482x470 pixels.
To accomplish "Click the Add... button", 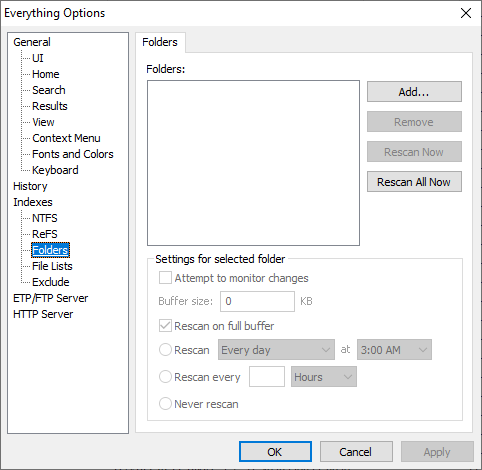I will (x=414, y=92).
